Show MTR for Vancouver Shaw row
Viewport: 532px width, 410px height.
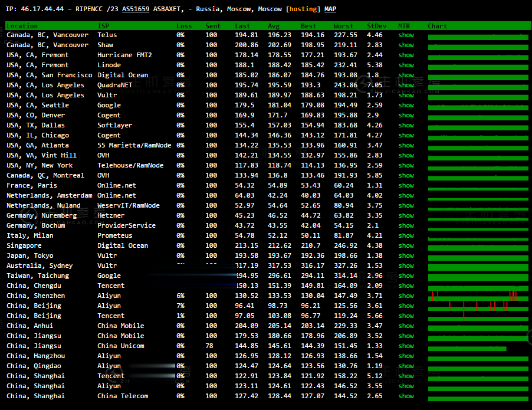[x=406, y=45]
